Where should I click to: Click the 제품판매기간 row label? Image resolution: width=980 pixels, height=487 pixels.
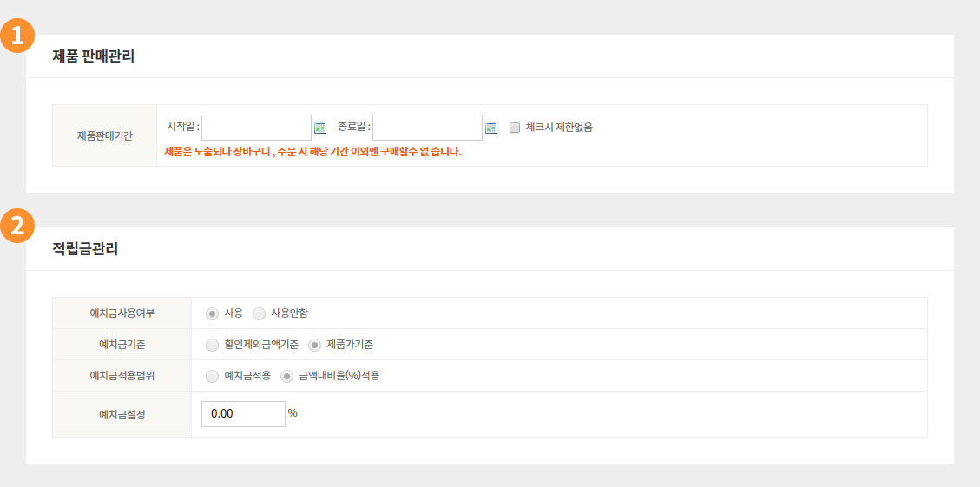104,135
